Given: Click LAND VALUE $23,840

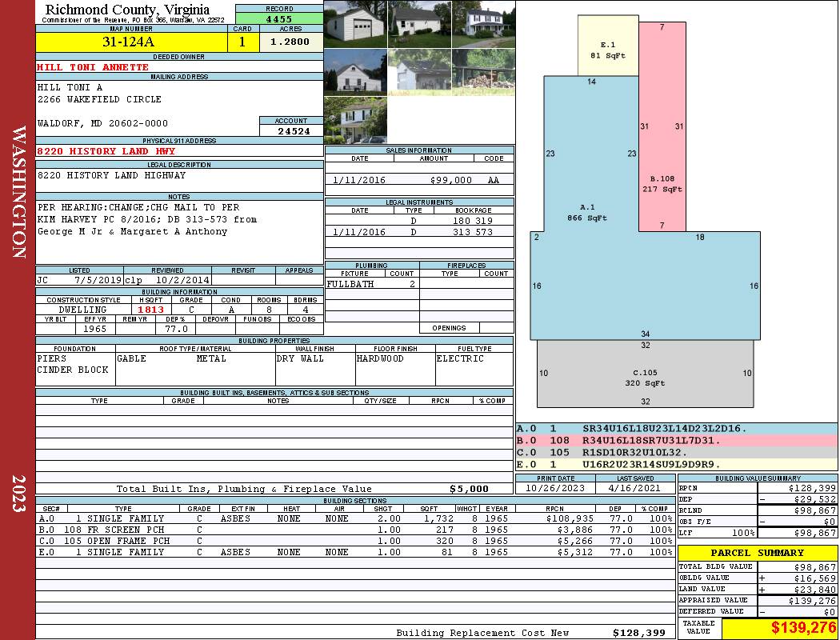Looking at the screenshot, I should point(814,589).
